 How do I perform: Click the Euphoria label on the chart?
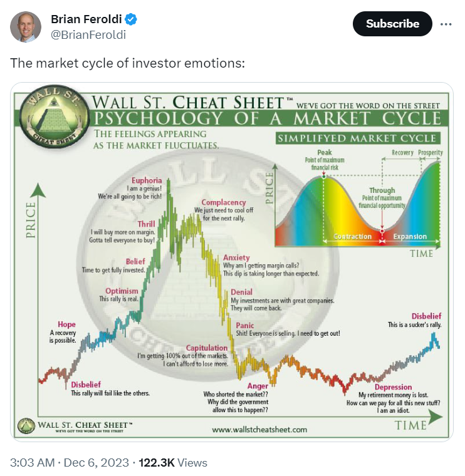coord(147,180)
